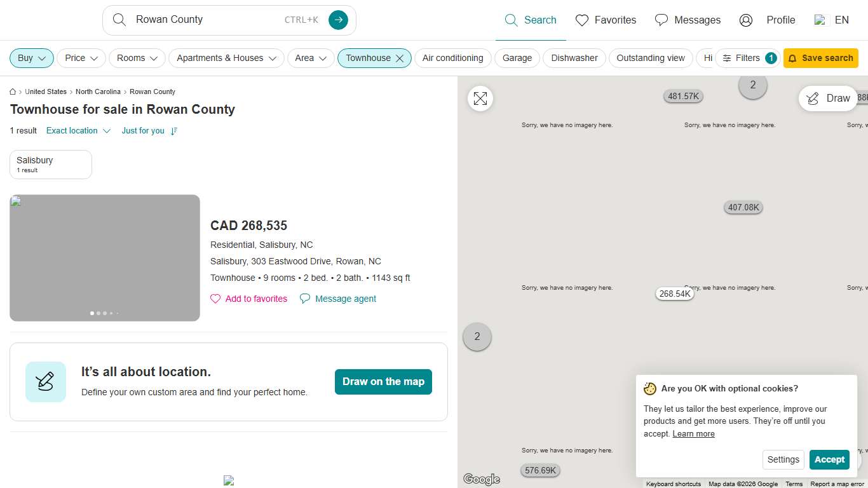Image resolution: width=868 pixels, height=488 pixels.
Task: Go to the Favorites tab
Action: [x=606, y=20]
